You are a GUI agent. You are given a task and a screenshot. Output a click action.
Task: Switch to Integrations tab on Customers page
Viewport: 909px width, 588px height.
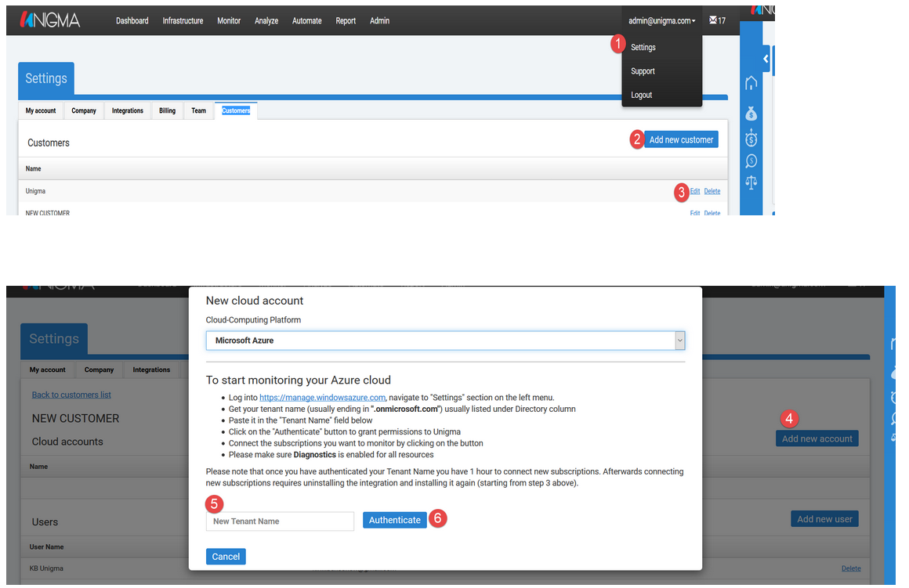[128, 110]
